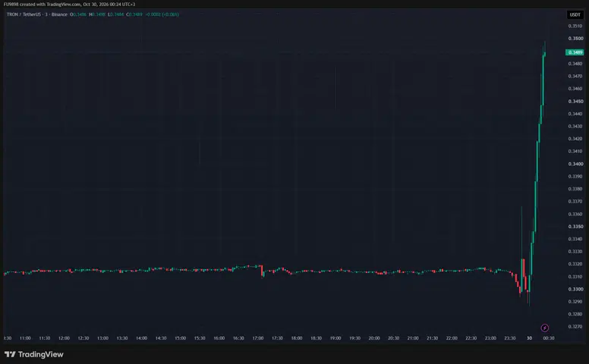This screenshot has width=589, height=364.
Task: Open the USDT currency selector
Action: (575, 14)
